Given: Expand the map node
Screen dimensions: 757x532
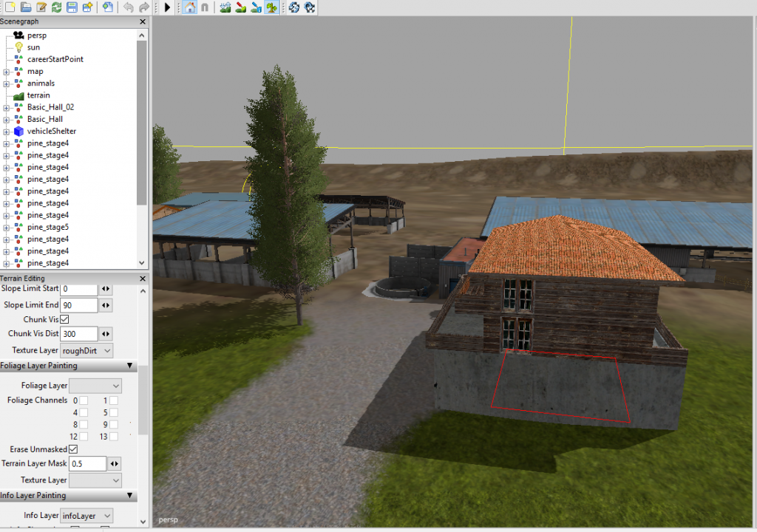Looking at the screenshot, I should pos(6,72).
